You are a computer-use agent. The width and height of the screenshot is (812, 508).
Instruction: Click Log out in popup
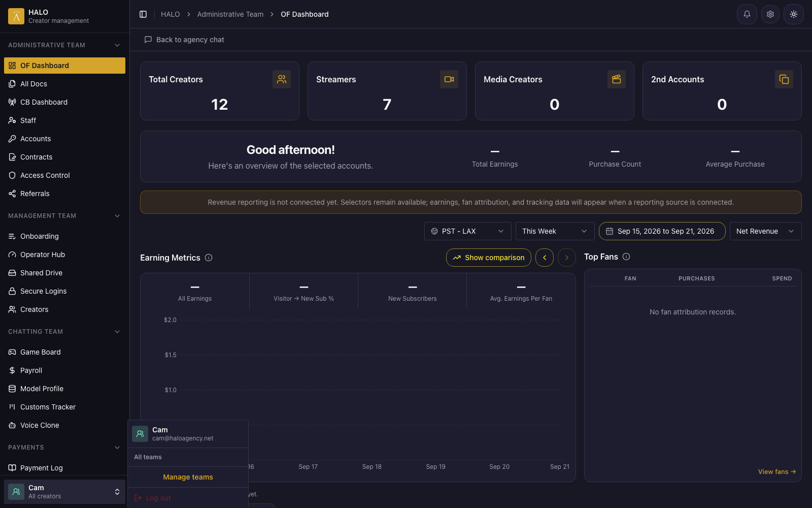click(188, 498)
